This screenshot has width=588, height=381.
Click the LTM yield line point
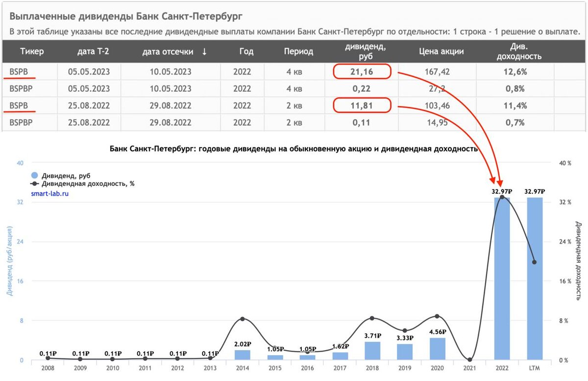534,262
